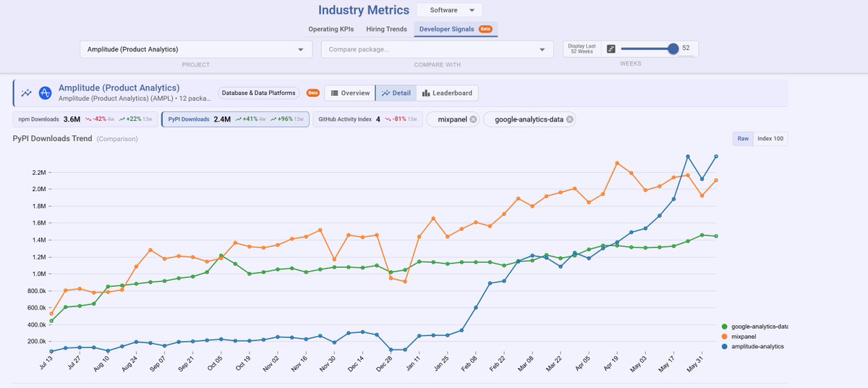This screenshot has height=388, width=868.
Task: Toggle mixpanel series in chart legend
Action: 744,337
